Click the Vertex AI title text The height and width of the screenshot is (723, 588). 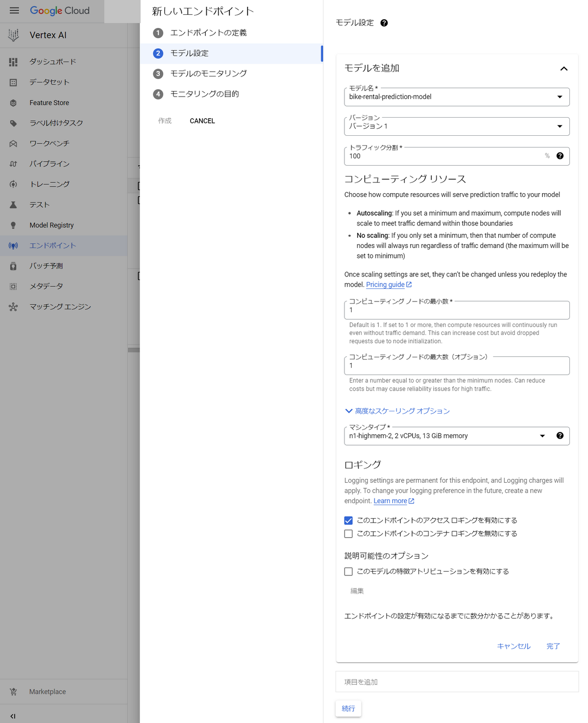tap(48, 35)
